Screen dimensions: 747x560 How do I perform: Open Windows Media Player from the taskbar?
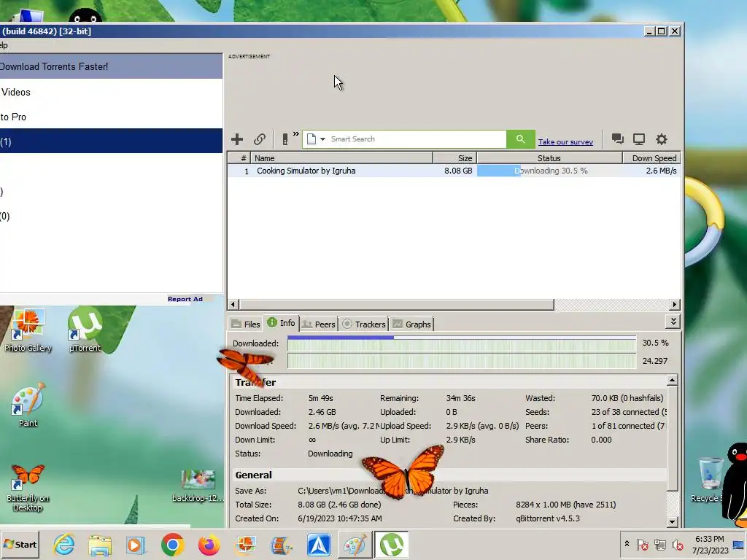135,545
